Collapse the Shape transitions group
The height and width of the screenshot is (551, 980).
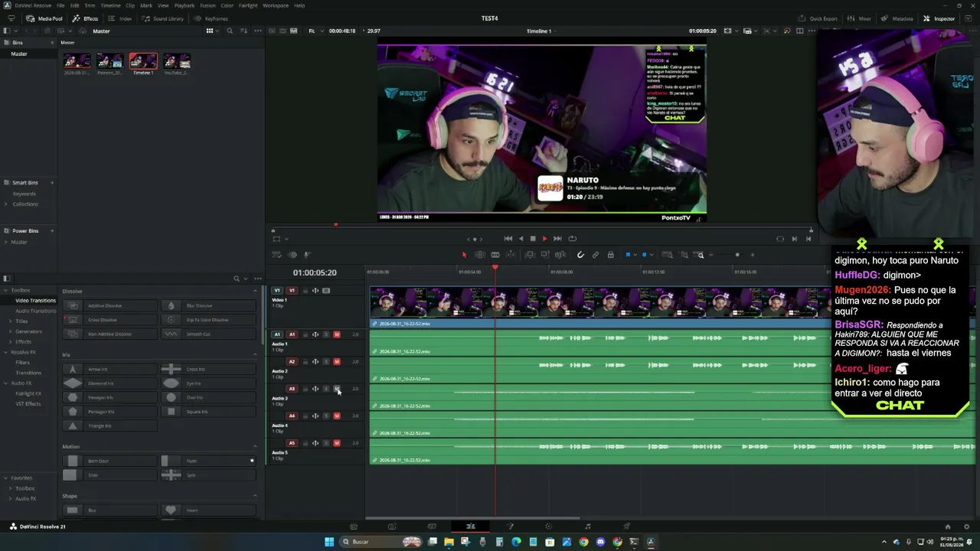(255, 496)
